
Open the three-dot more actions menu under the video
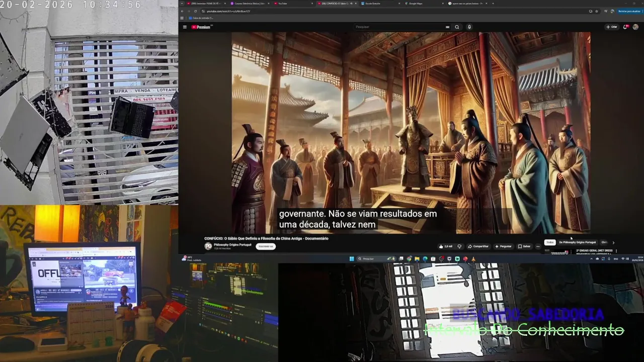pyautogui.click(x=538, y=246)
